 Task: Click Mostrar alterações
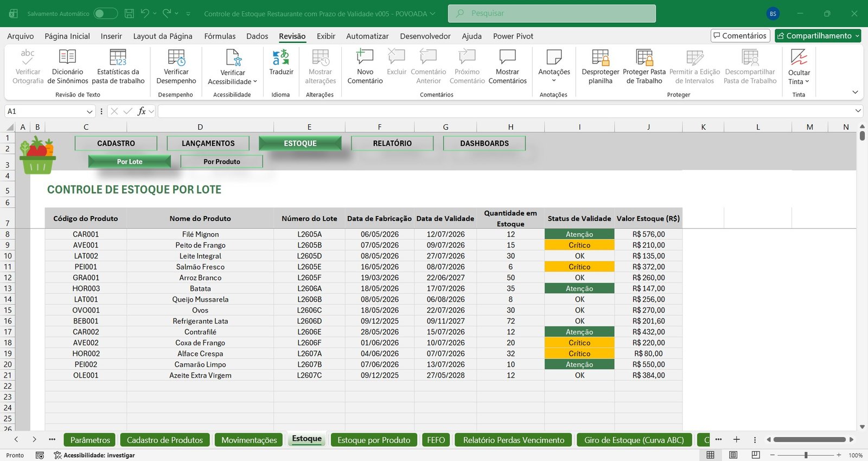point(320,66)
